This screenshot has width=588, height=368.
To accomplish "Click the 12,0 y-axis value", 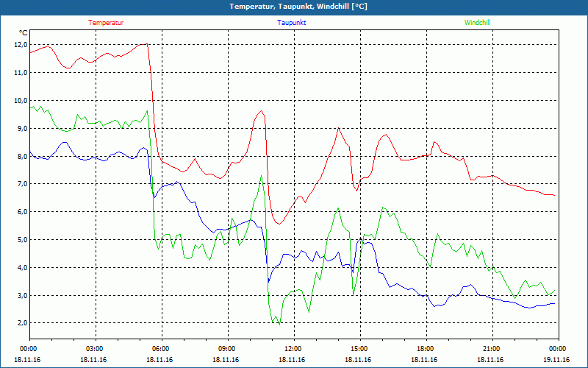I will coord(21,45).
